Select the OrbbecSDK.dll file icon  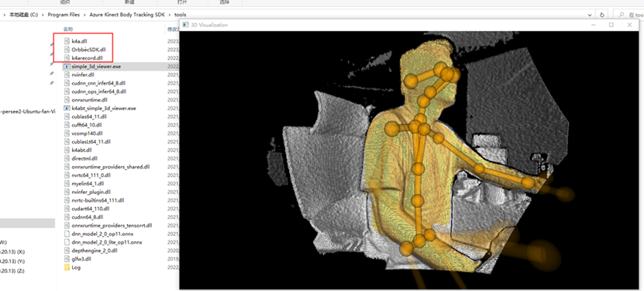[67, 50]
